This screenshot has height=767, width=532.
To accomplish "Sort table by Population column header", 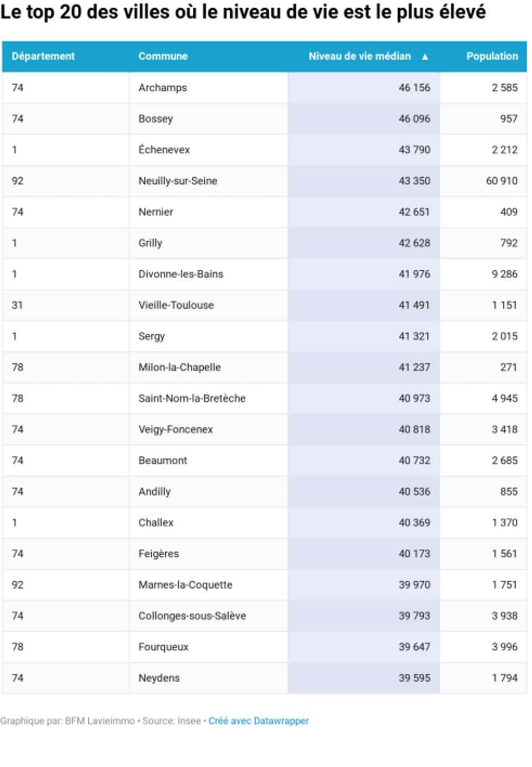I will [491, 56].
